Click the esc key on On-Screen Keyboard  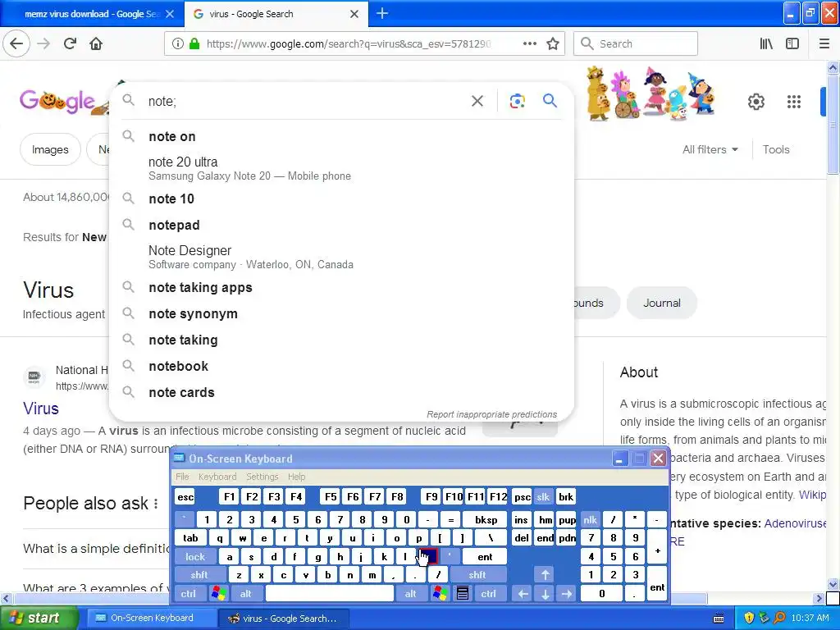(x=185, y=496)
